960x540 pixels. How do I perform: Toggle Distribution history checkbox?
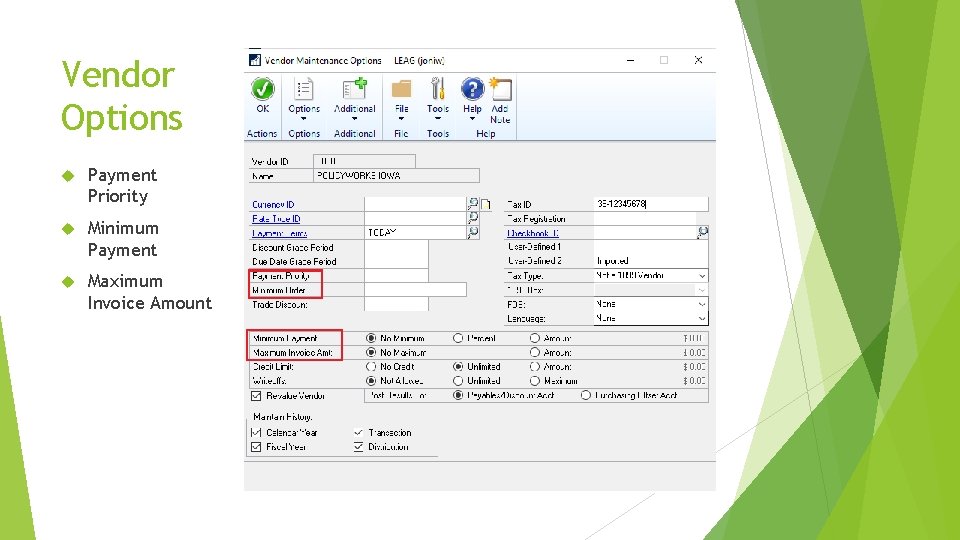[x=359, y=447]
